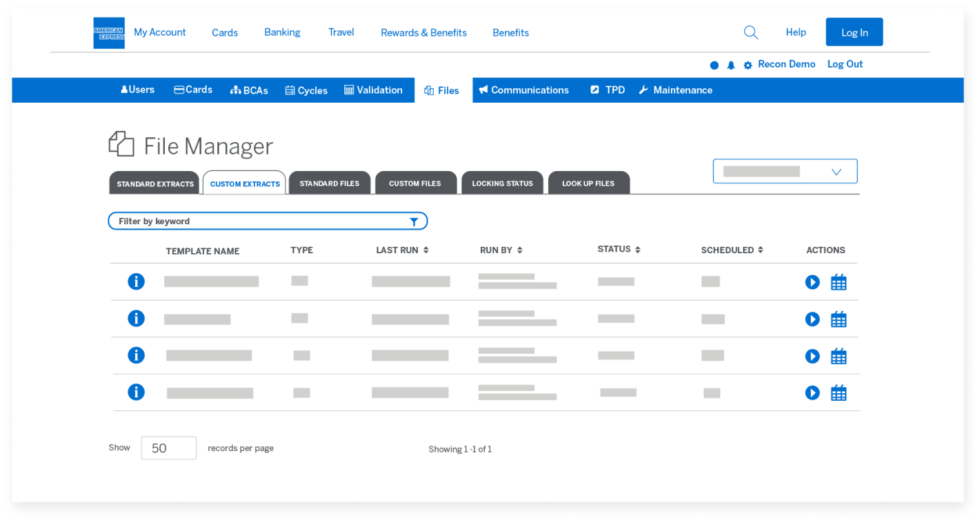Click the filter funnel icon in the keyword field
Viewport: 980px width, 518px height.
tap(414, 221)
